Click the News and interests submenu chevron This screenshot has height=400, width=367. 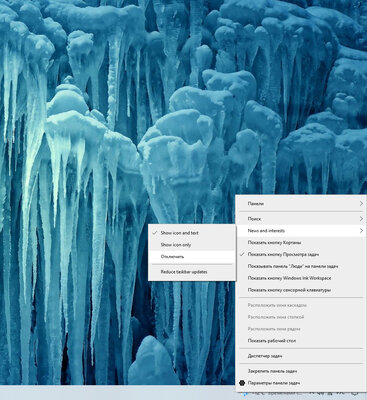point(361,231)
